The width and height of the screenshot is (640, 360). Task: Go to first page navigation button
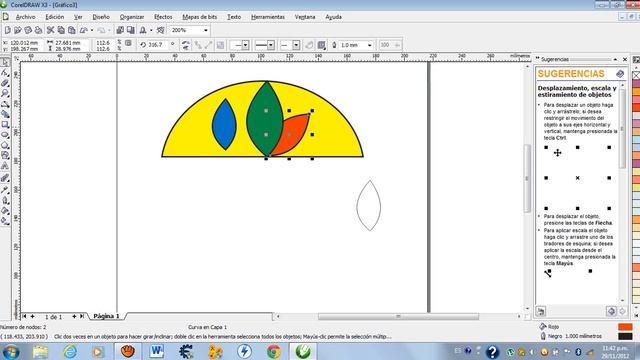[x=24, y=316]
